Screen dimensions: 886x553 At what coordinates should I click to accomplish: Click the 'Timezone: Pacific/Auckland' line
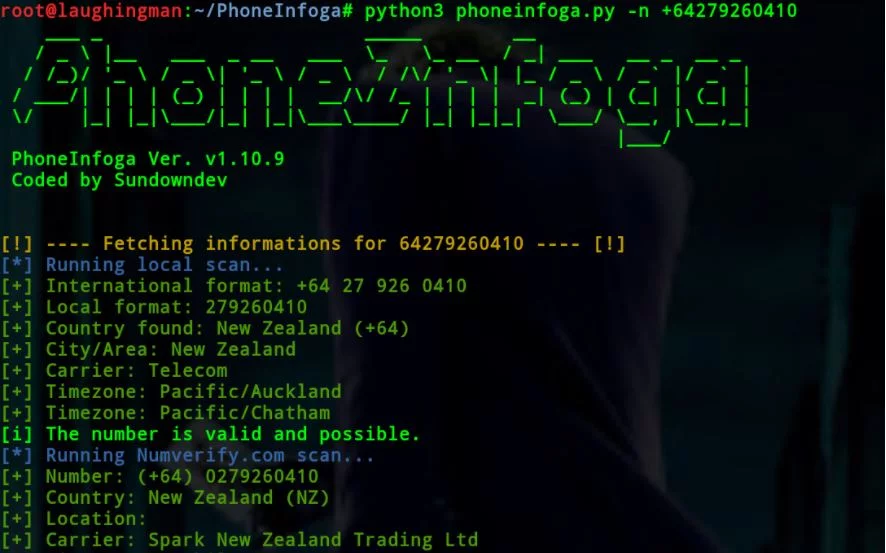pos(171,391)
